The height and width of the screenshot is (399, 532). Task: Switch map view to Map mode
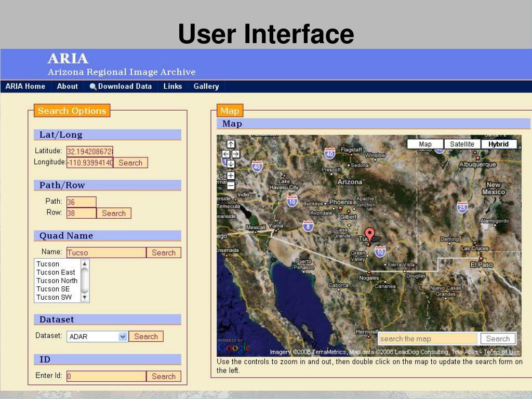pyautogui.click(x=425, y=144)
